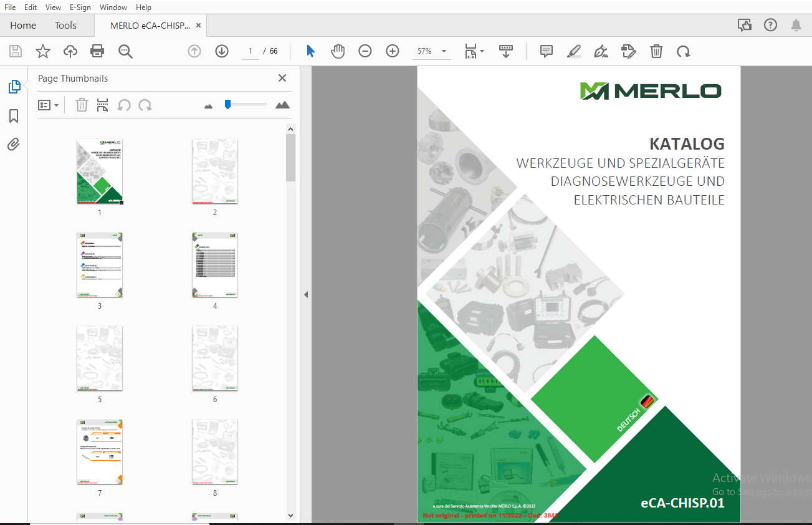Activate the selection arrow tool

point(310,51)
